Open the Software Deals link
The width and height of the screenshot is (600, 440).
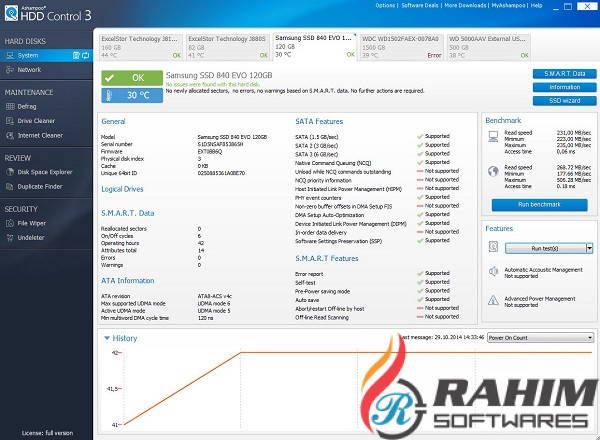click(420, 5)
